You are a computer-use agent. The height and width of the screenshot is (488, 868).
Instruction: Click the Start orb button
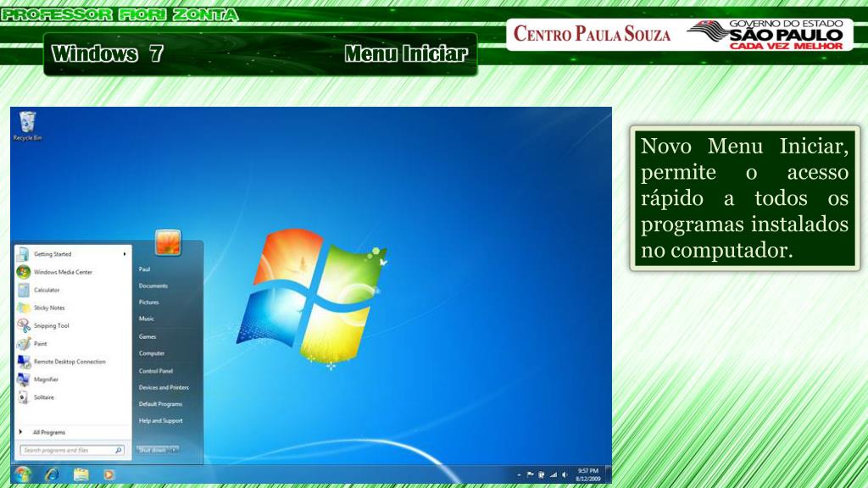coord(23,474)
